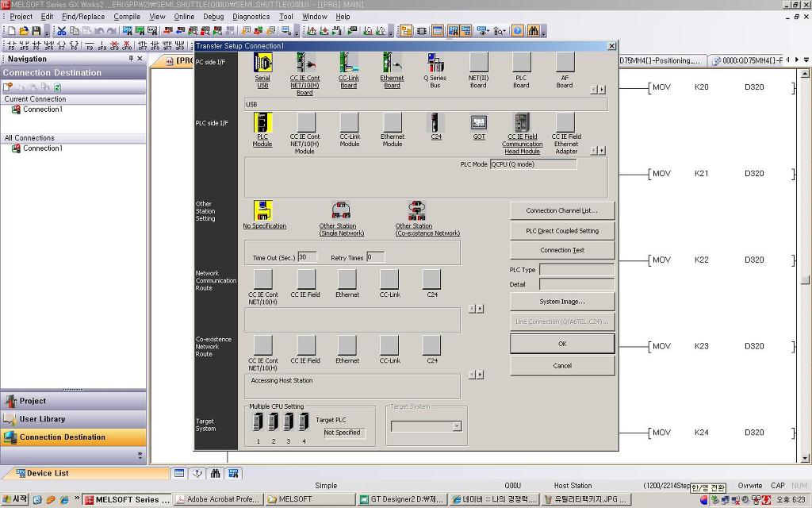Viewport: 812px width, 508px height.
Task: Open the Target System dropdown
Action: pyautogui.click(x=426, y=426)
